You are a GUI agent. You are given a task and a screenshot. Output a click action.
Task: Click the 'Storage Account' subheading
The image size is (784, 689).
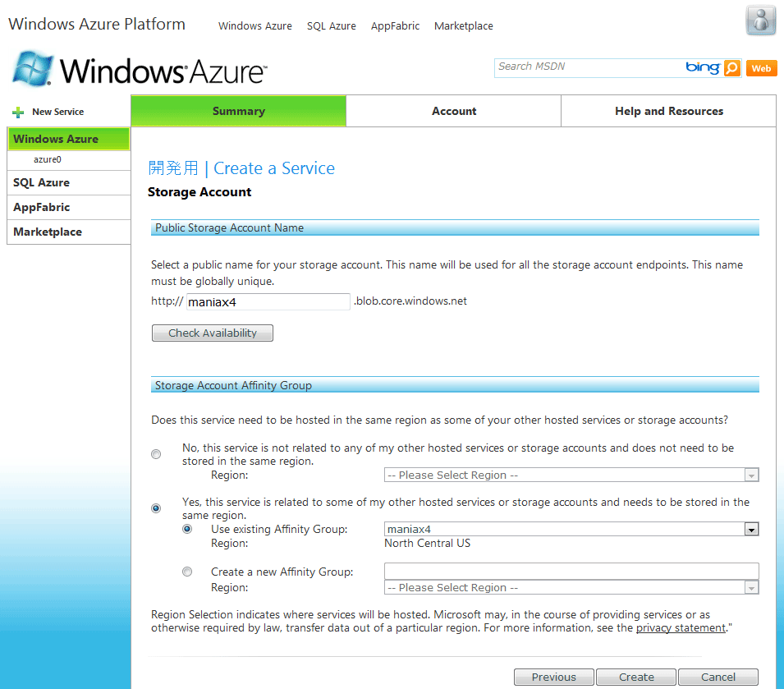click(199, 192)
